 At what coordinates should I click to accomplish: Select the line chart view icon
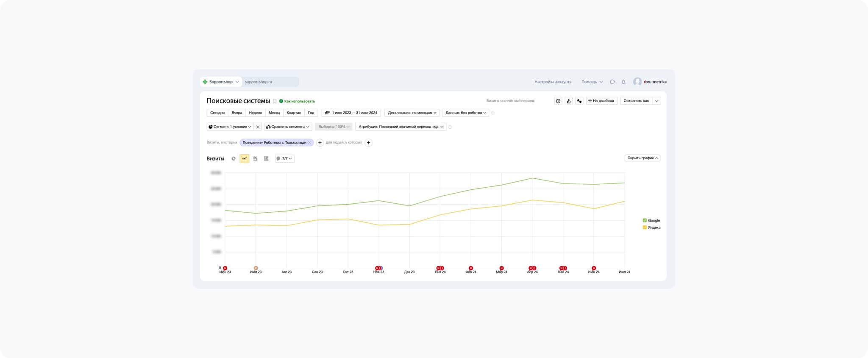point(245,158)
